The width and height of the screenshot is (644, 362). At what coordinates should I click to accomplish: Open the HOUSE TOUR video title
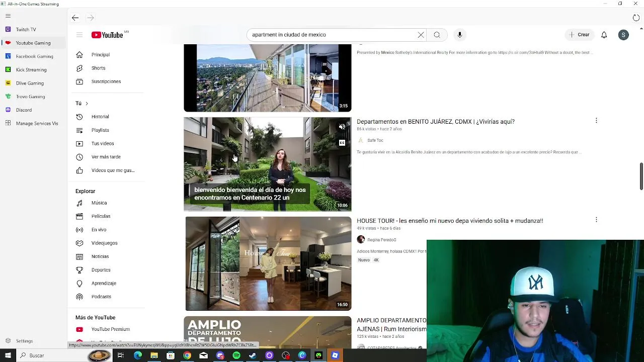coord(450,221)
